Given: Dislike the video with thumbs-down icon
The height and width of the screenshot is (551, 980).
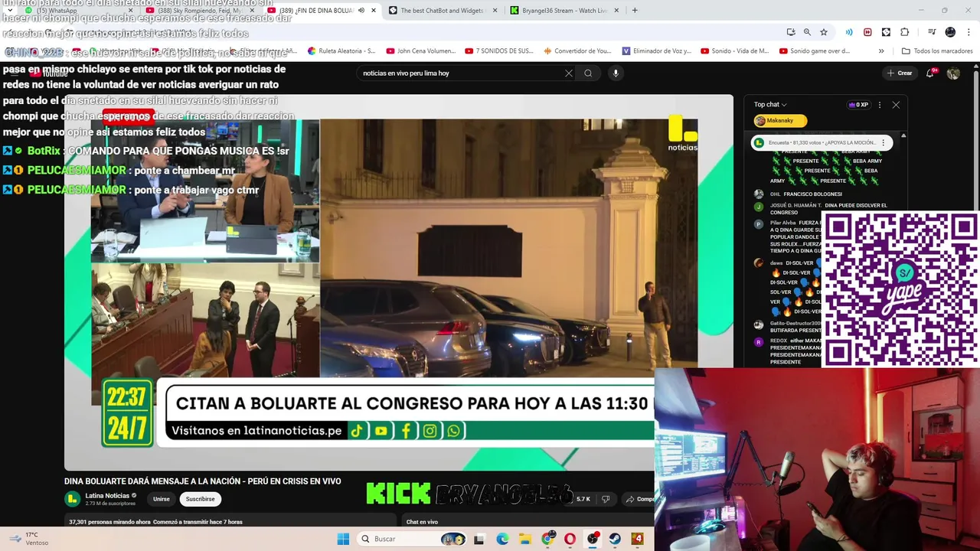Looking at the screenshot, I should tap(606, 499).
